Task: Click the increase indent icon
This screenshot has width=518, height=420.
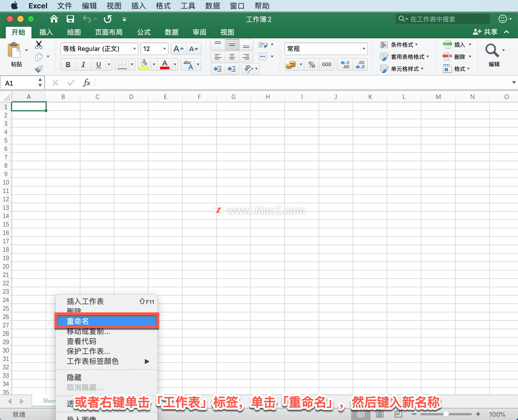Action: point(232,69)
